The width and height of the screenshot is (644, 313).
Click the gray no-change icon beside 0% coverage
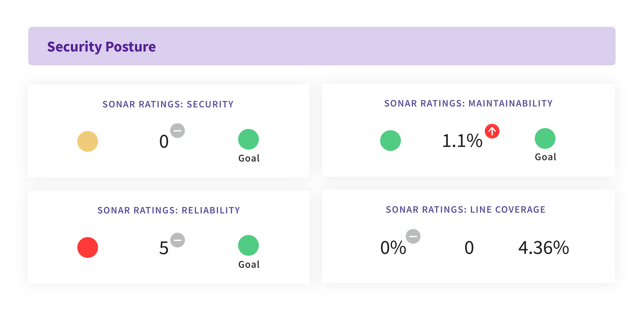pyautogui.click(x=413, y=236)
